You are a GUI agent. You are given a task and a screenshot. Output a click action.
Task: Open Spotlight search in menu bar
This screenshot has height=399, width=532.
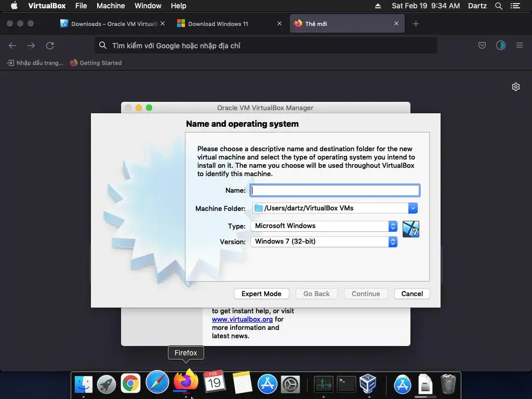pos(498,6)
